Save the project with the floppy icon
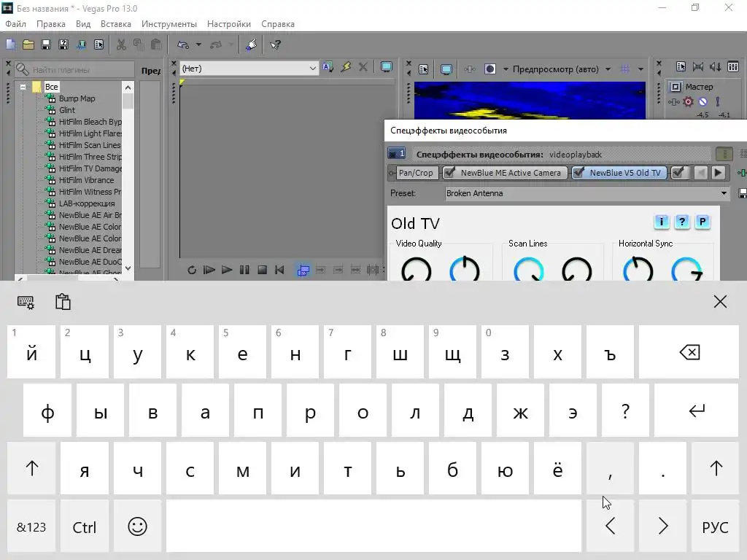This screenshot has height=560, width=747. (x=46, y=44)
